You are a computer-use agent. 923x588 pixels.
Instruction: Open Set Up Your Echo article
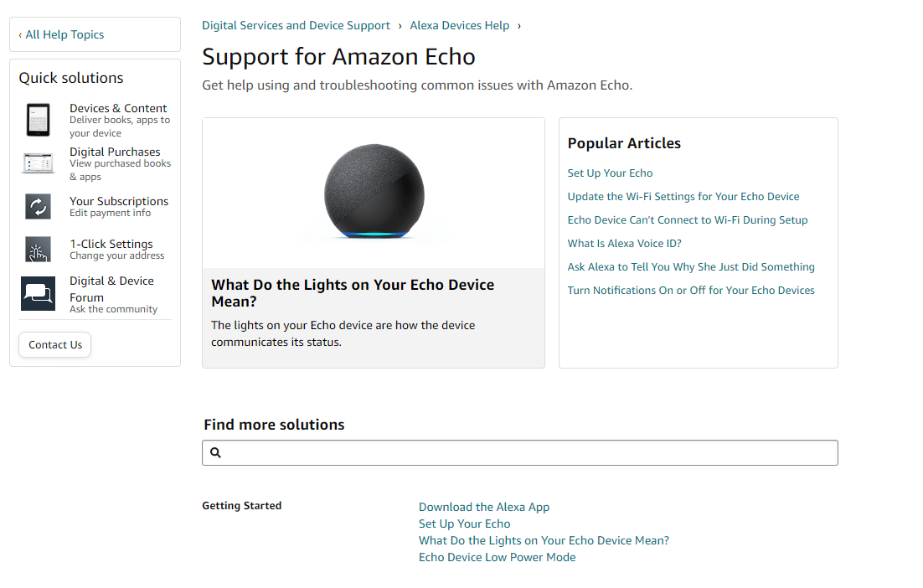click(x=610, y=173)
